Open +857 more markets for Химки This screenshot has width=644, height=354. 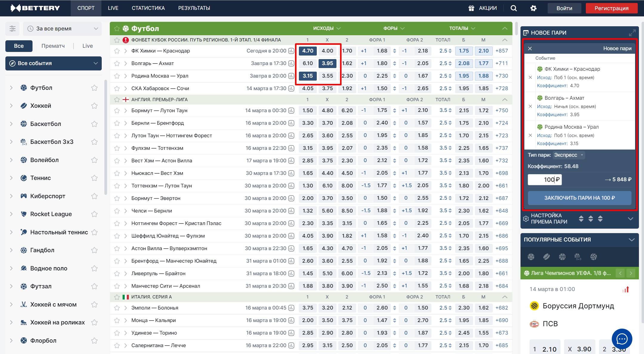(501, 51)
